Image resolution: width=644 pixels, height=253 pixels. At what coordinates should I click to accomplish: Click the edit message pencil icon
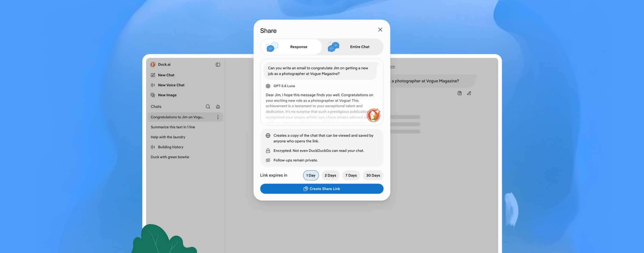(469, 93)
